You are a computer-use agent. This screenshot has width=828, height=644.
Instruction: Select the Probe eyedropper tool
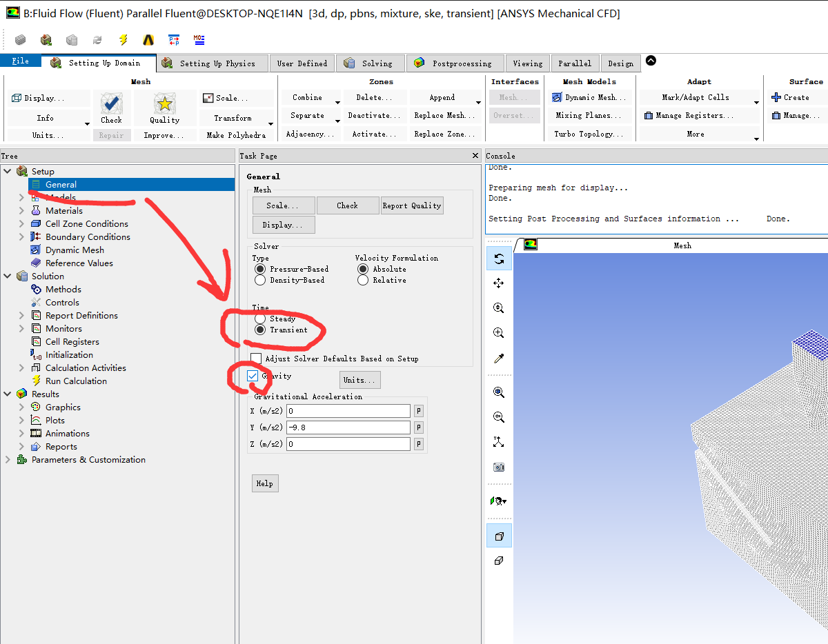499,358
